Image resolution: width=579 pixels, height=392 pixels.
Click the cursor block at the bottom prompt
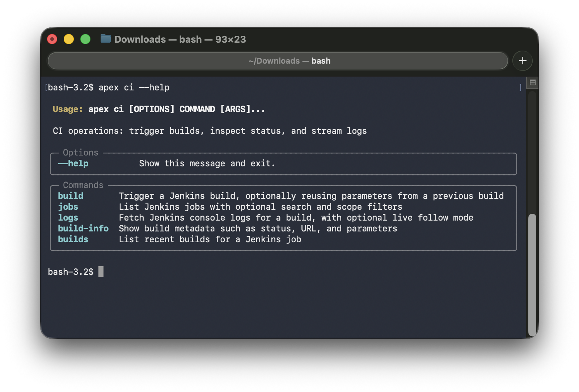coord(101,272)
